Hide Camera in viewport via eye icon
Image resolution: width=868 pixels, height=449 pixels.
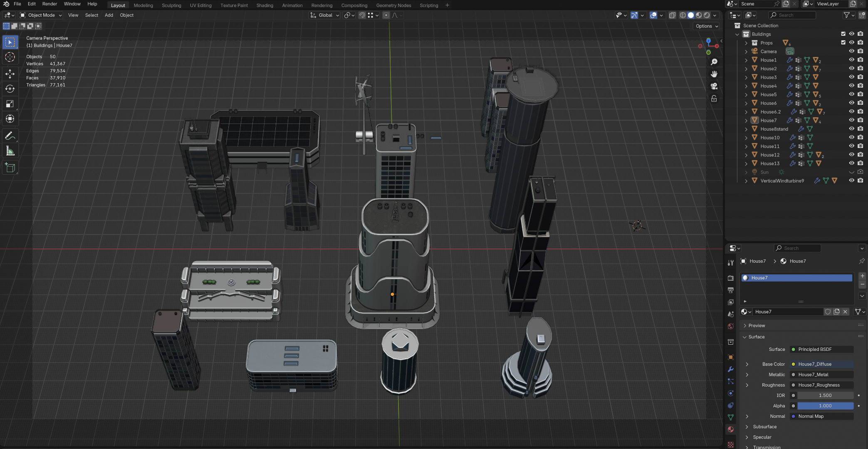[851, 51]
